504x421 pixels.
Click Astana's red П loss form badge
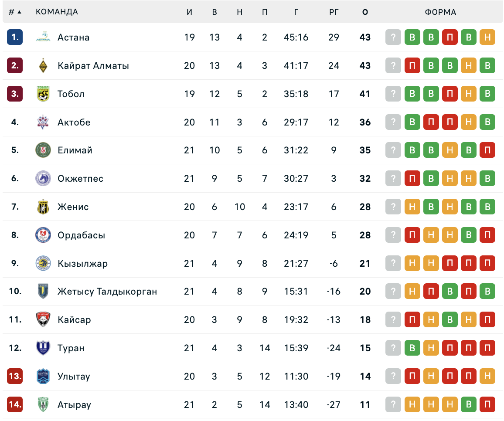pos(450,37)
